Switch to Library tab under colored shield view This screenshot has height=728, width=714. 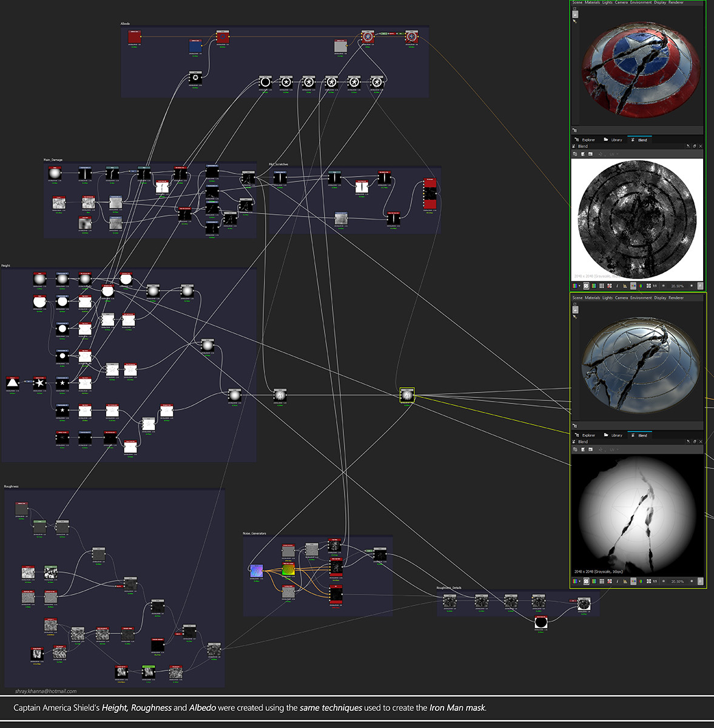[613, 140]
